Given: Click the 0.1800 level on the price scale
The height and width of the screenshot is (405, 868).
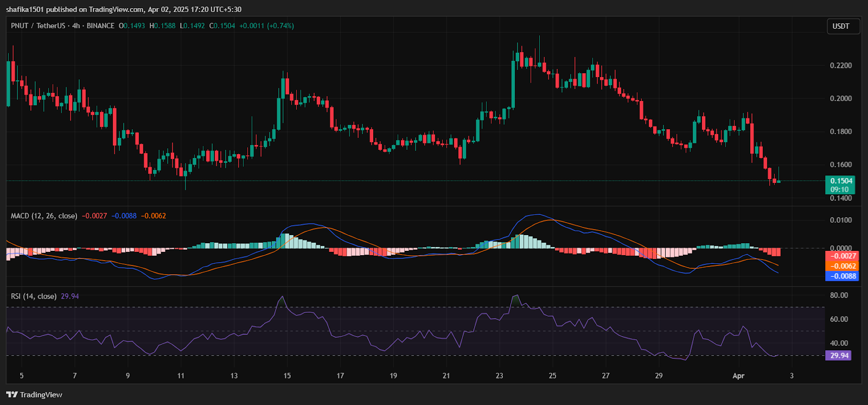Looking at the screenshot, I should (x=840, y=132).
